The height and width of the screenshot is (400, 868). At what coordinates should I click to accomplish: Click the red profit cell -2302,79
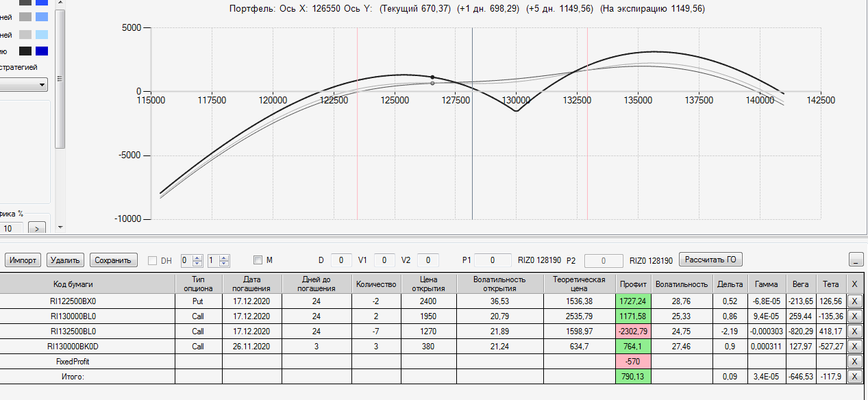tap(633, 331)
